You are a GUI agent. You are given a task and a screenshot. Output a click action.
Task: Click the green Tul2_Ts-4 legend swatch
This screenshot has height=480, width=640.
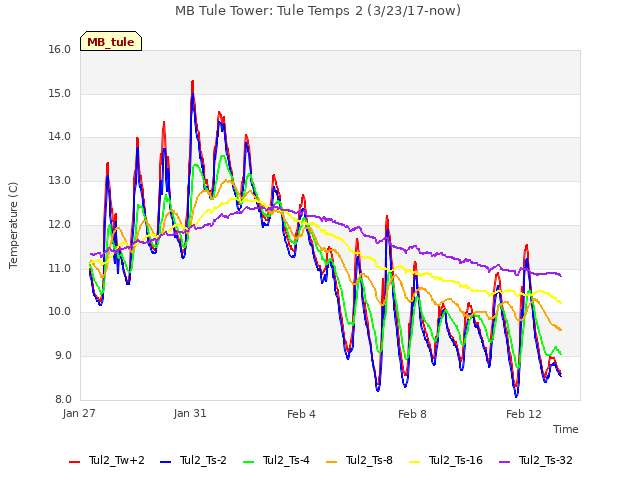click(248, 462)
